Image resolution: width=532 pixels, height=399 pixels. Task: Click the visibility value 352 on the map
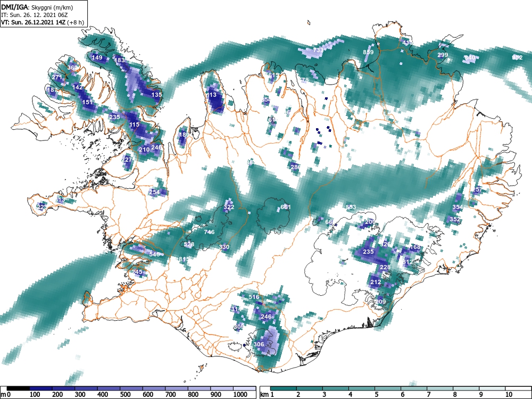[455, 219]
